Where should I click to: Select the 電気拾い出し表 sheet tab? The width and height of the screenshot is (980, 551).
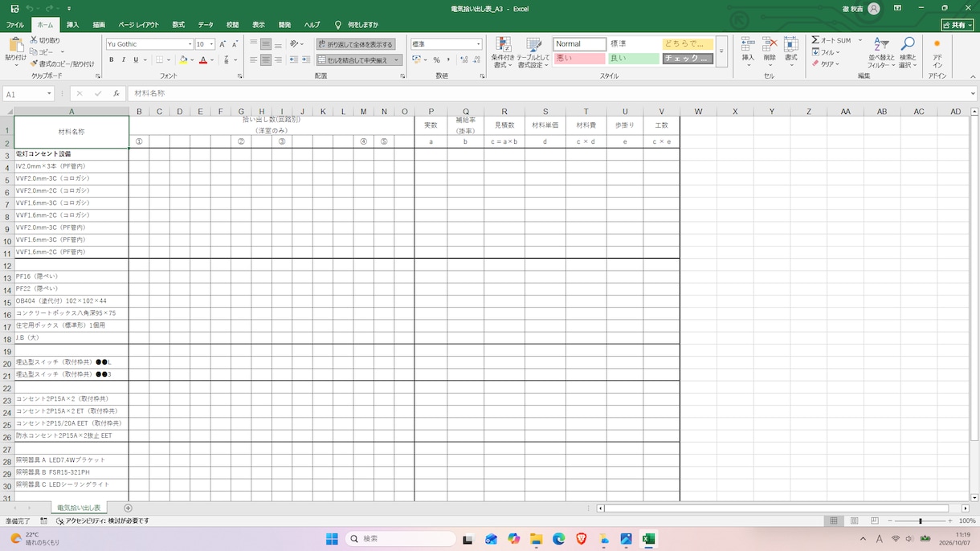[79, 508]
